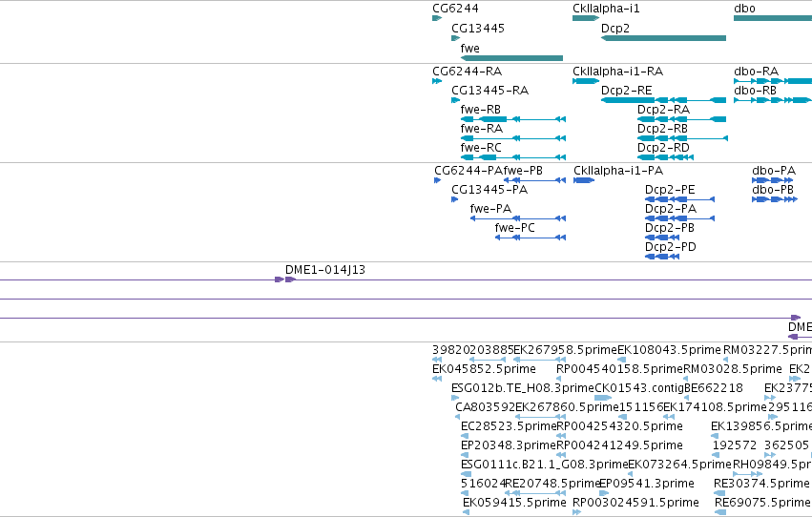Click the Dcp2-RA transcript label
Image resolution: width=812 pixels, height=517 pixels.
(x=663, y=110)
